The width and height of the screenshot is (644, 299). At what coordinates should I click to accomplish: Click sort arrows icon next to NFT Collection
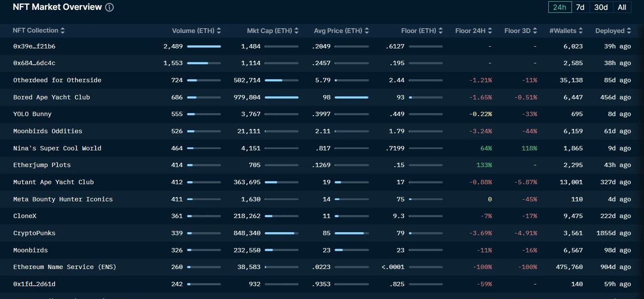click(63, 30)
